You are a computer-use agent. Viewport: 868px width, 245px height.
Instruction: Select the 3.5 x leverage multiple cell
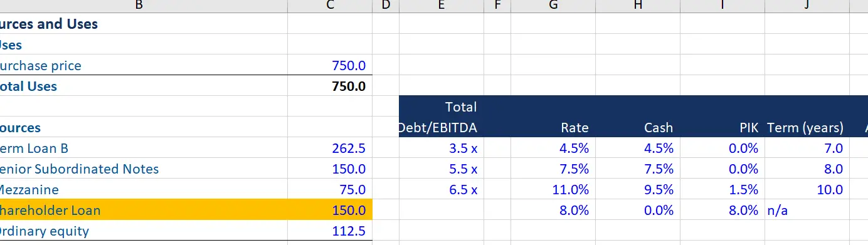(x=442, y=148)
